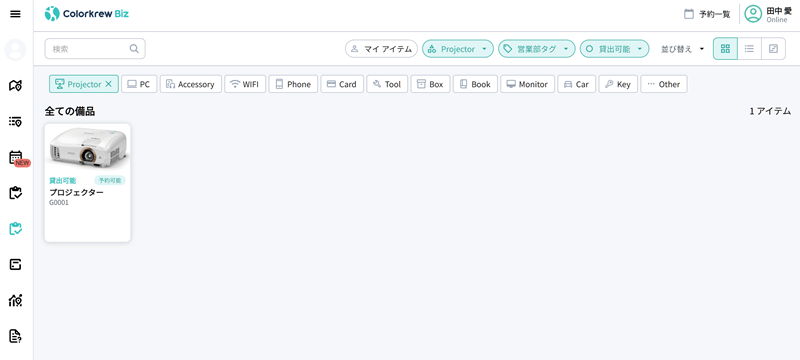Click the search input field
800x360 pixels.
95,49
